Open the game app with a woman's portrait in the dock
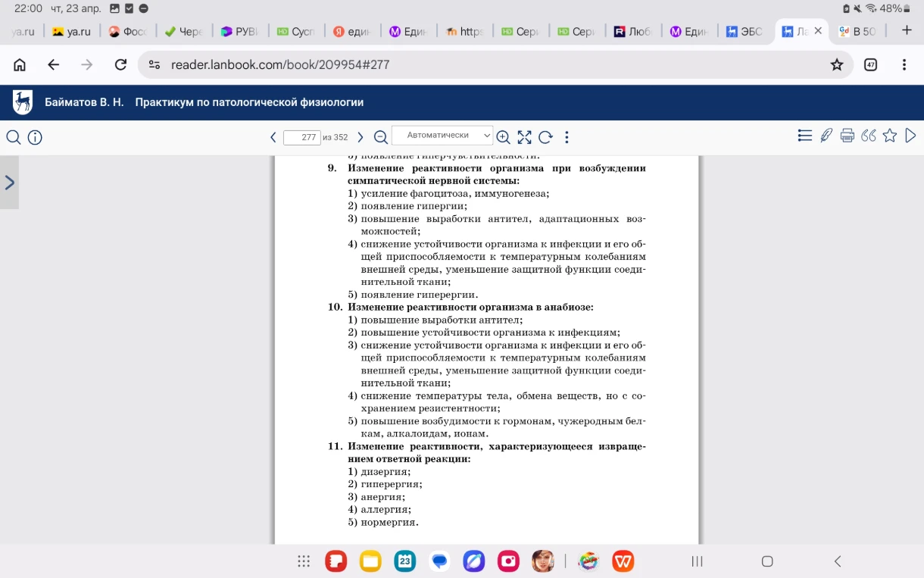 [x=543, y=561]
